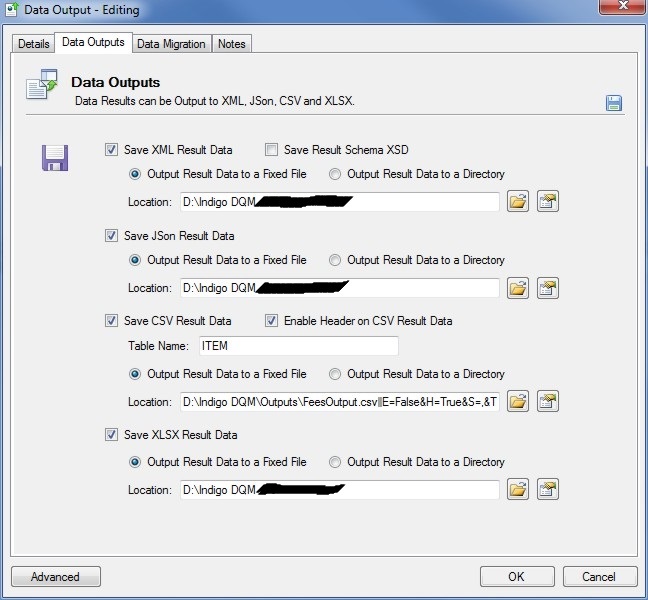Viewport: 648px width, 600px height.
Task: Open the Notes tab
Action: pos(231,44)
